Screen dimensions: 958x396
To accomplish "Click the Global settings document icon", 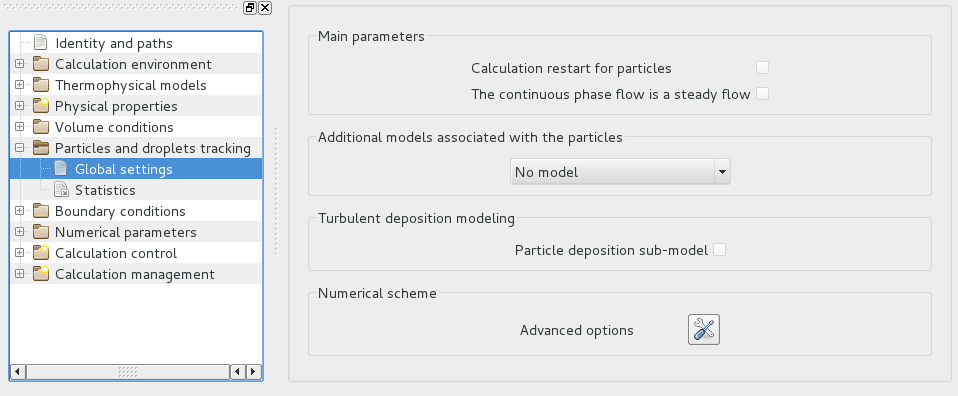I will [60, 169].
